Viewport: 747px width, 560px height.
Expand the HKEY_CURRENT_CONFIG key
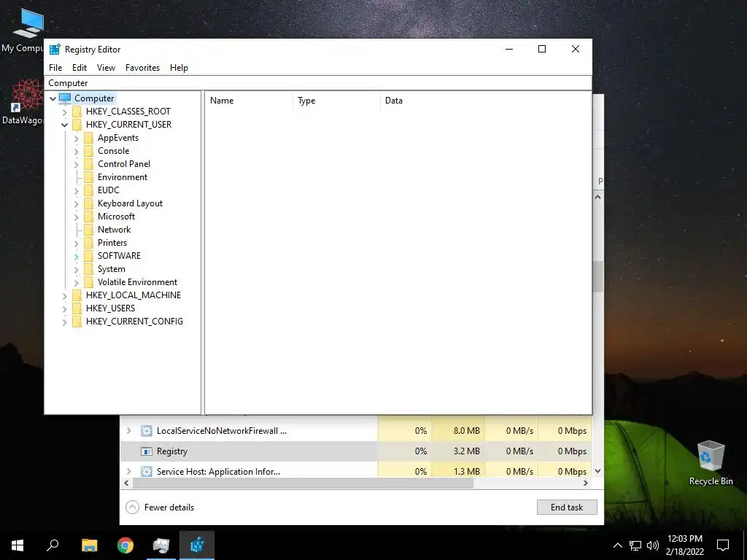point(64,322)
